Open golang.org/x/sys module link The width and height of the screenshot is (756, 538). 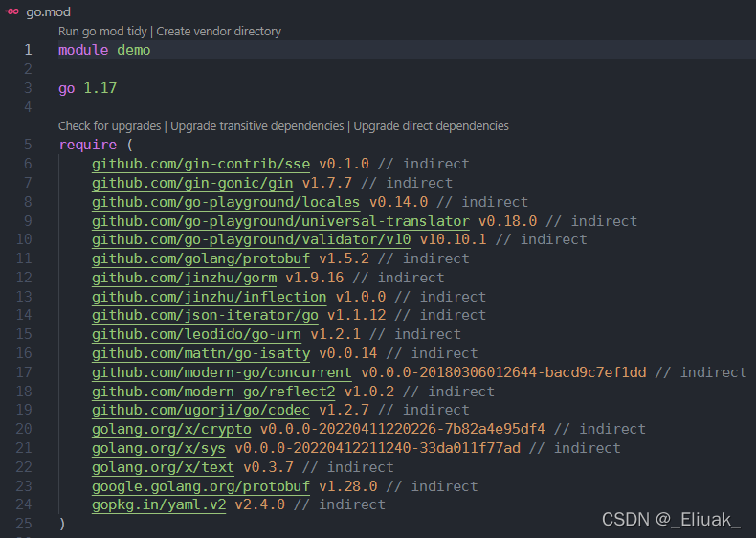point(159,448)
